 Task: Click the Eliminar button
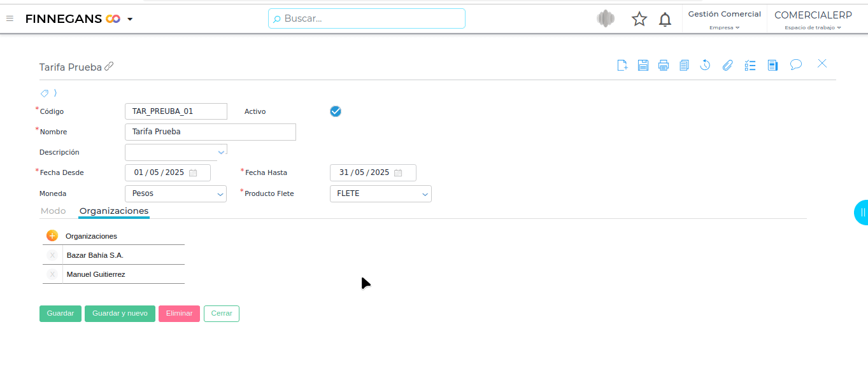[x=179, y=314]
